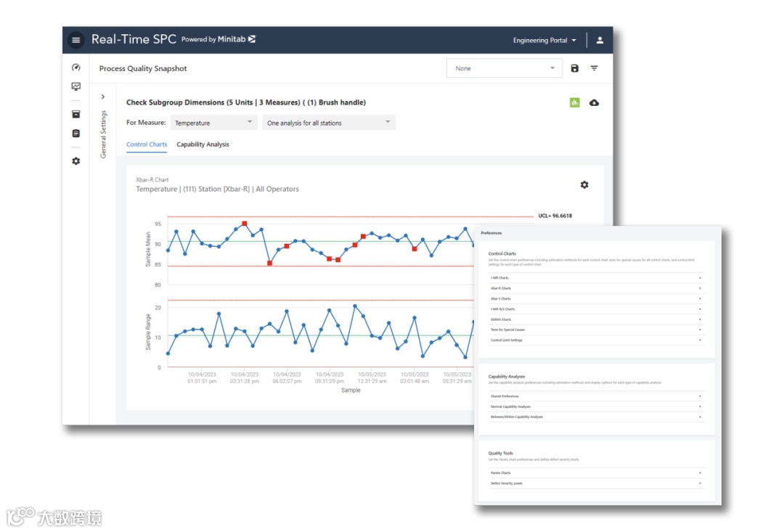Expand I-MR-R/S Charts preferences row
The height and width of the screenshot is (532, 784).
click(597, 309)
